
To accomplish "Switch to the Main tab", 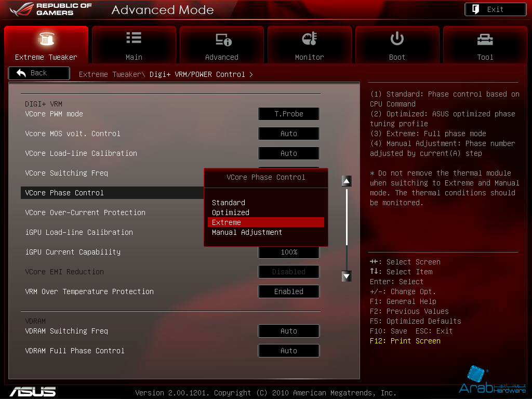I will (134, 45).
